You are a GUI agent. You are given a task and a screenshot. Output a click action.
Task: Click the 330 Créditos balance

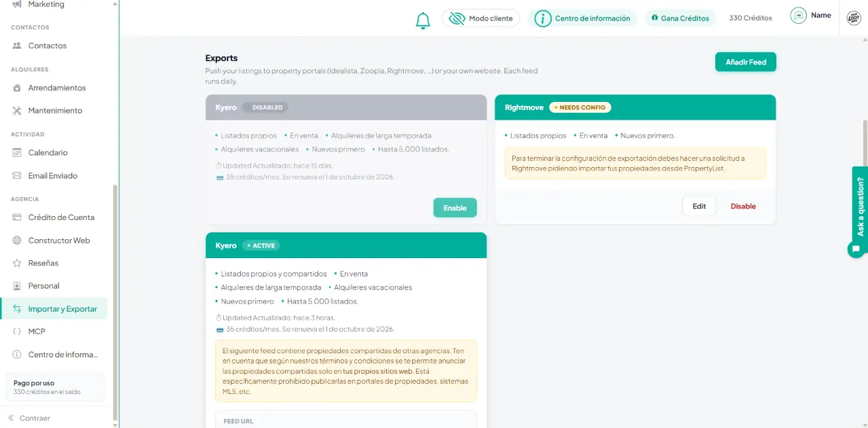tap(750, 18)
